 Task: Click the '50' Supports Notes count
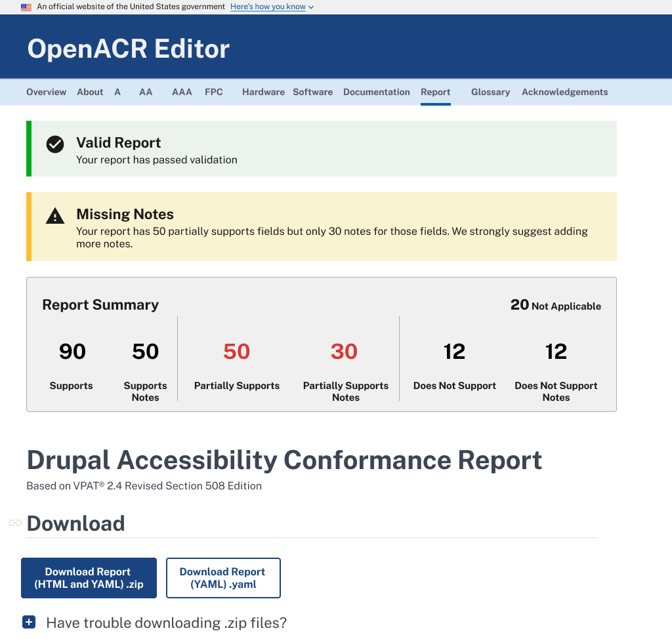pyautogui.click(x=145, y=352)
